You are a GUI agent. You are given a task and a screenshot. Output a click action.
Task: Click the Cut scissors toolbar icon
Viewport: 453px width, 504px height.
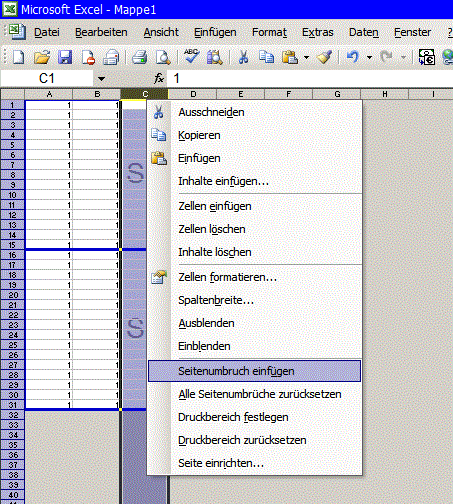point(243,57)
